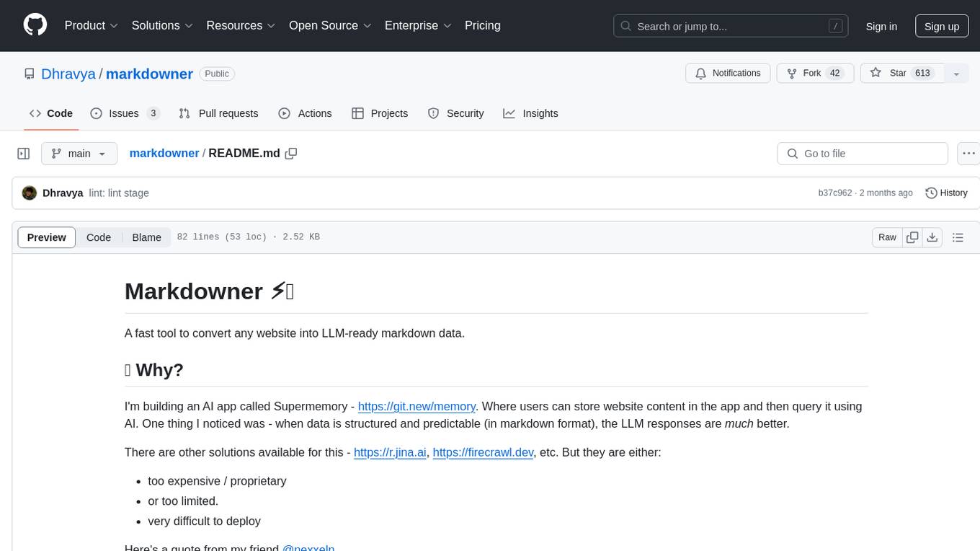Select the Pull requests tab
The height and width of the screenshot is (551, 980).
pos(218,113)
